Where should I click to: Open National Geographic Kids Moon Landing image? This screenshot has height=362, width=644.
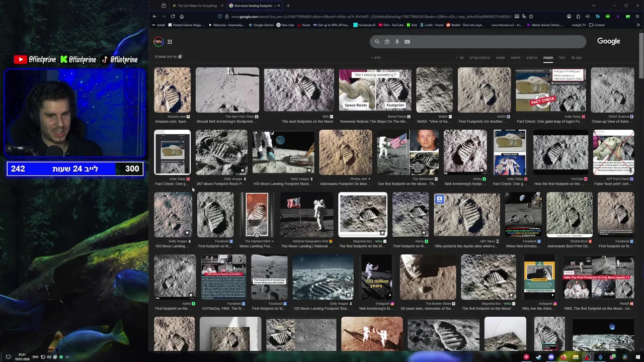click(x=306, y=214)
